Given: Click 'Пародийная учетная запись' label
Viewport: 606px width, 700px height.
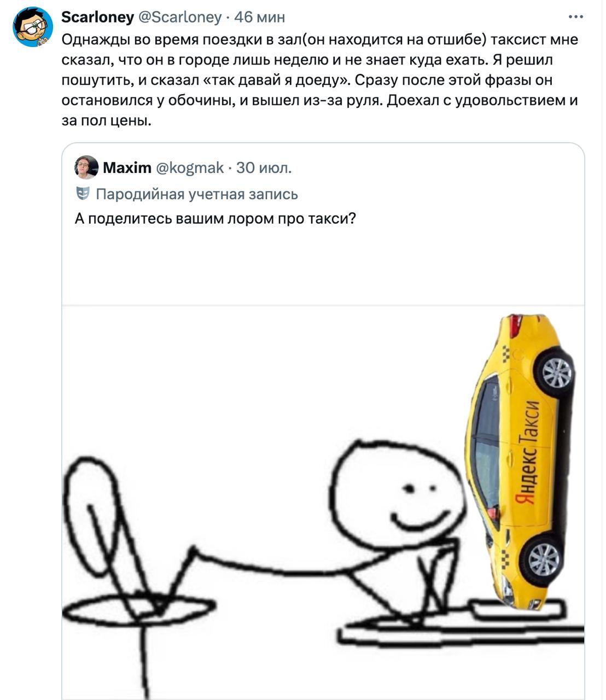Looking at the screenshot, I should point(197,194).
